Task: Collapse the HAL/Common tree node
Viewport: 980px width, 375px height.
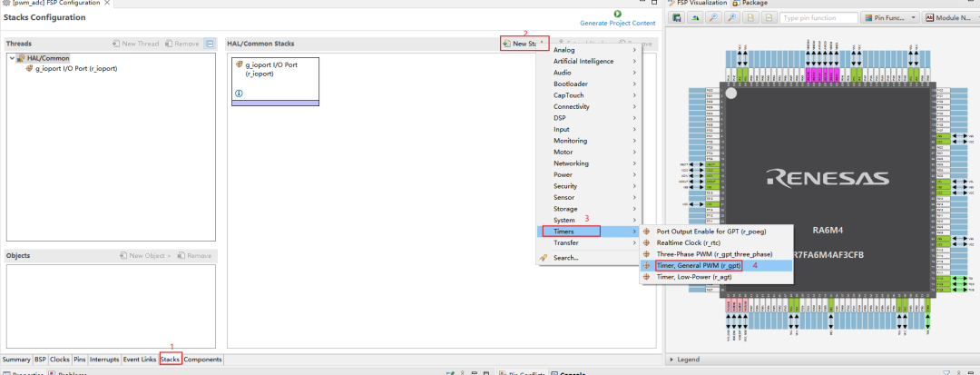Action: point(12,58)
